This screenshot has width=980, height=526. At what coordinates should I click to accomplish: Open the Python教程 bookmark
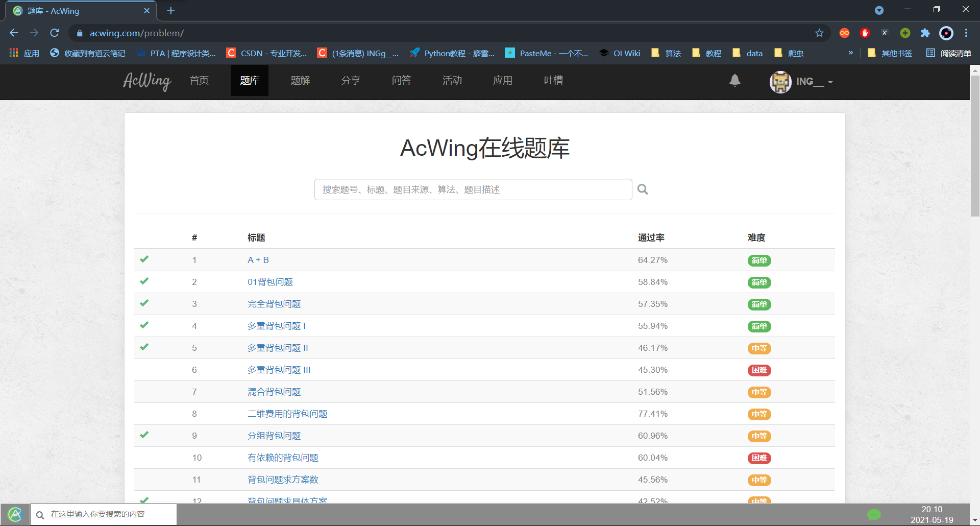[x=452, y=53]
